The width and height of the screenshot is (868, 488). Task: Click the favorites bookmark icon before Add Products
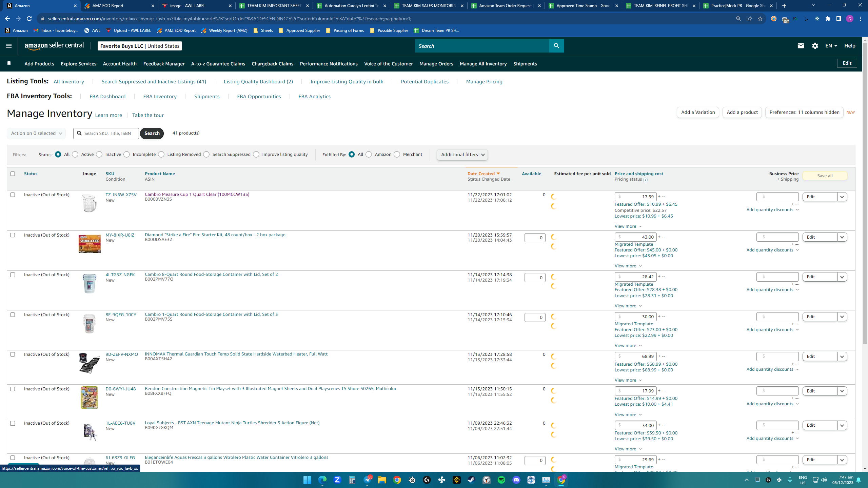[x=9, y=63]
